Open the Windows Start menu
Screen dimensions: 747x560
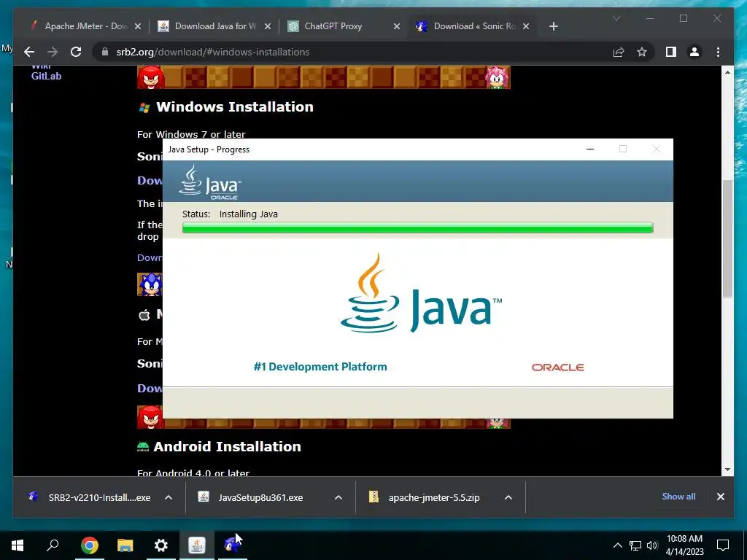[x=18, y=545]
